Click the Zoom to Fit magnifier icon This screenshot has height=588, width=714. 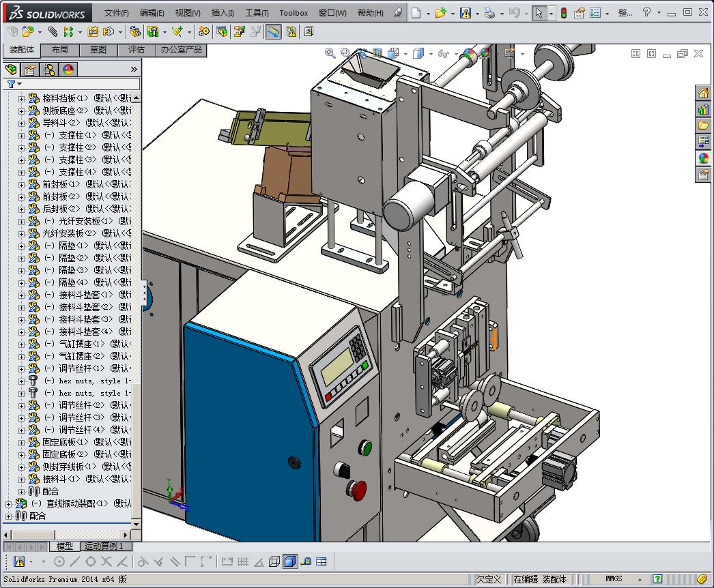pyautogui.click(x=330, y=53)
